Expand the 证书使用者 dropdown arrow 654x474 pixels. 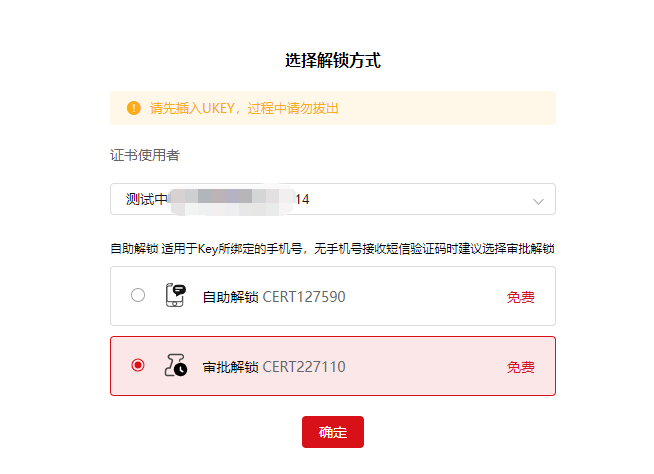pyautogui.click(x=539, y=200)
